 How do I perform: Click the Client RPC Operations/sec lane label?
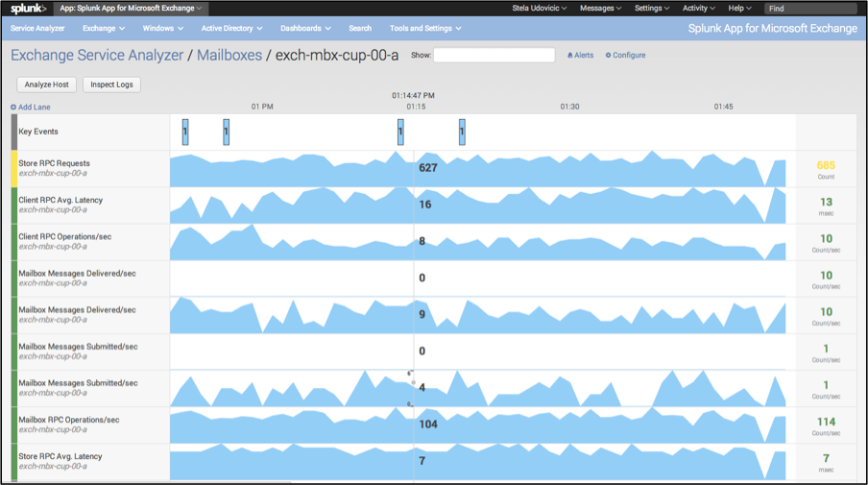[64, 236]
